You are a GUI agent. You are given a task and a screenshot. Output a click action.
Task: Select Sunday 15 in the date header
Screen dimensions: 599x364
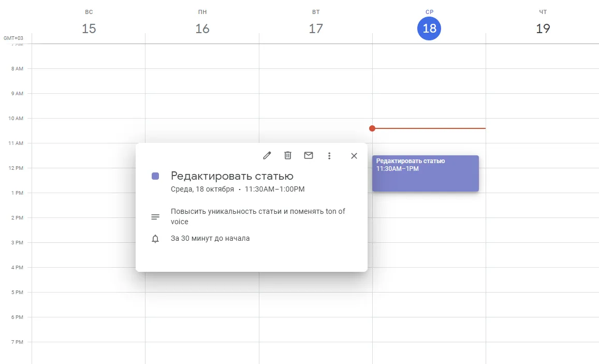tap(89, 29)
